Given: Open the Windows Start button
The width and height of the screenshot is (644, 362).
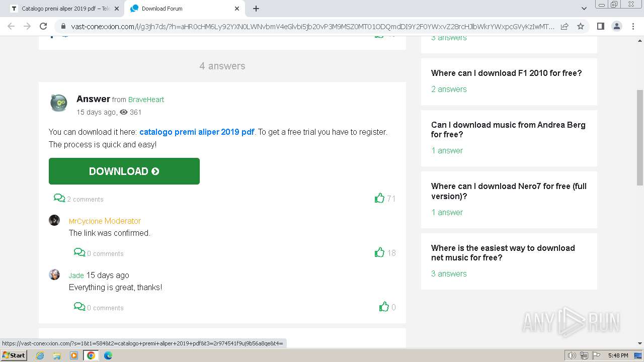Looking at the screenshot, I should (x=14, y=355).
